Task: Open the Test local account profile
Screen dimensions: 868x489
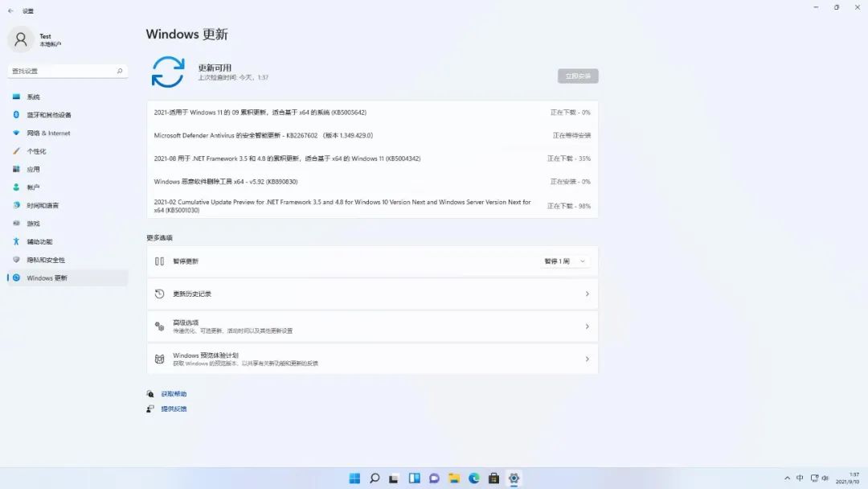Action: coord(36,39)
